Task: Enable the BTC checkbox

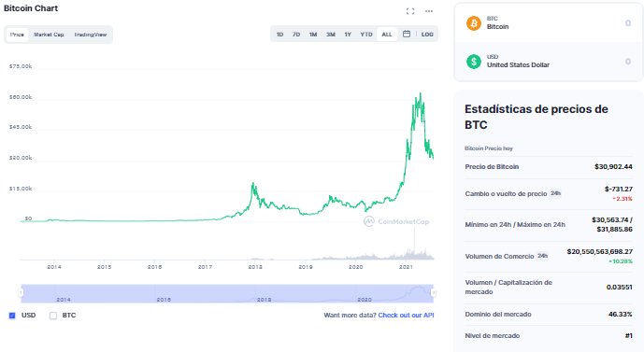Action: [53, 316]
